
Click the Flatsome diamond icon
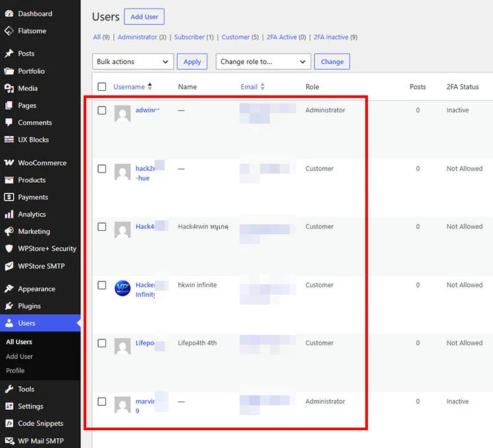[9, 31]
